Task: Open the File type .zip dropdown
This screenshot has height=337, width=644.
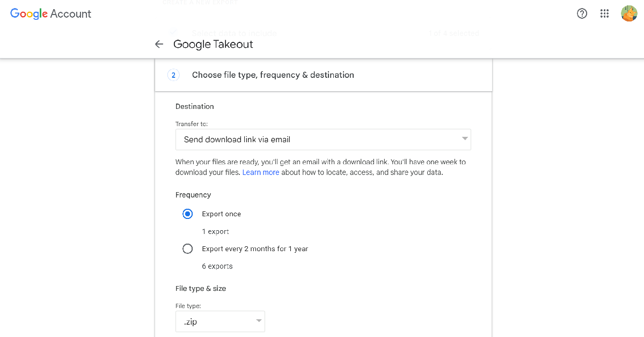Action: coord(220,322)
